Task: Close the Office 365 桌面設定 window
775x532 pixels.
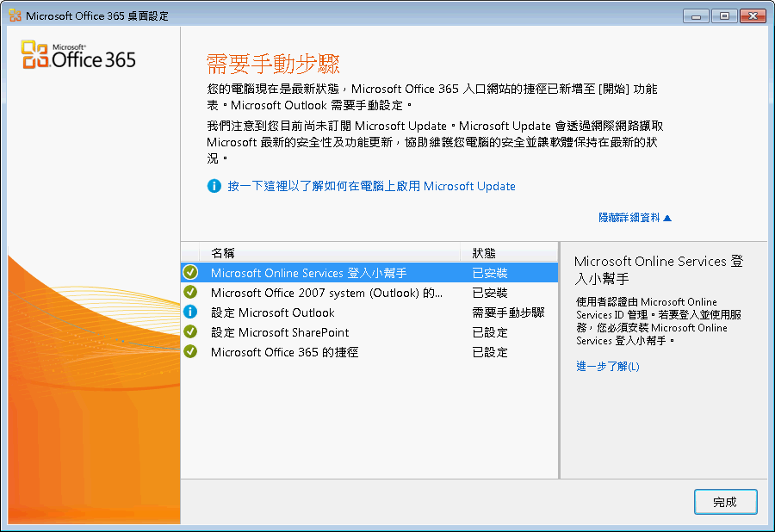Action: pos(753,15)
